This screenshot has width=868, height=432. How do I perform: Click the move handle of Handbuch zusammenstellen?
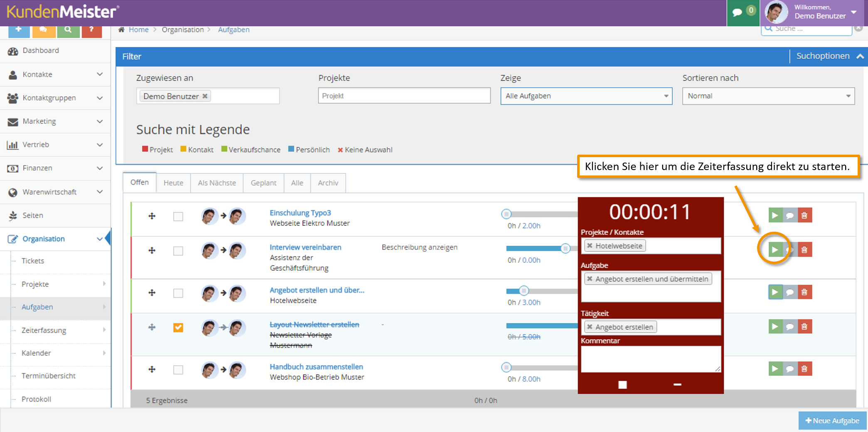152,369
